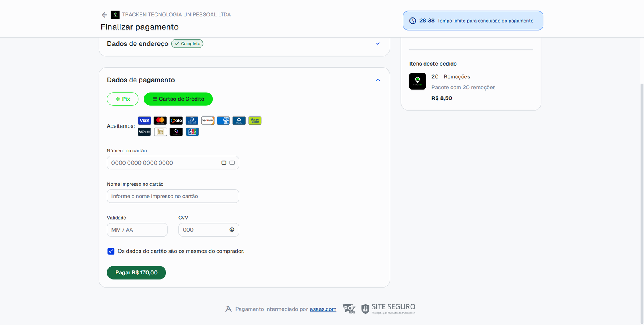This screenshot has width=644, height=325.
Task: Click the PCI DSS badge
Action: (x=349, y=309)
